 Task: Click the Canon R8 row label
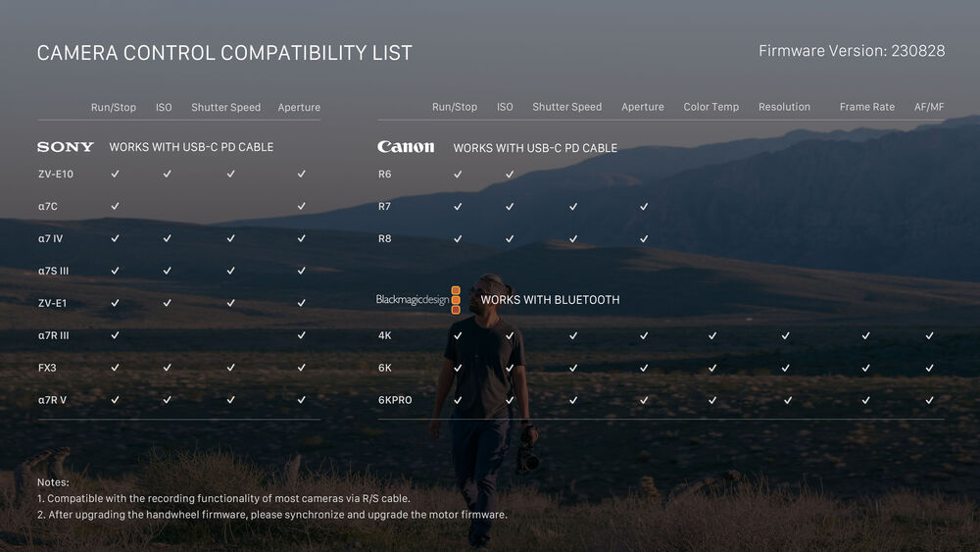click(x=385, y=238)
